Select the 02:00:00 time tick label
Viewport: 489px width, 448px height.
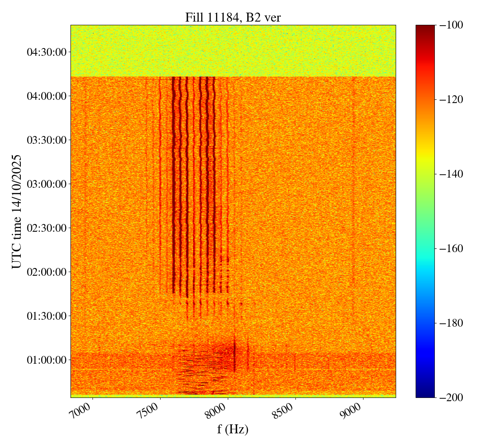46,272
